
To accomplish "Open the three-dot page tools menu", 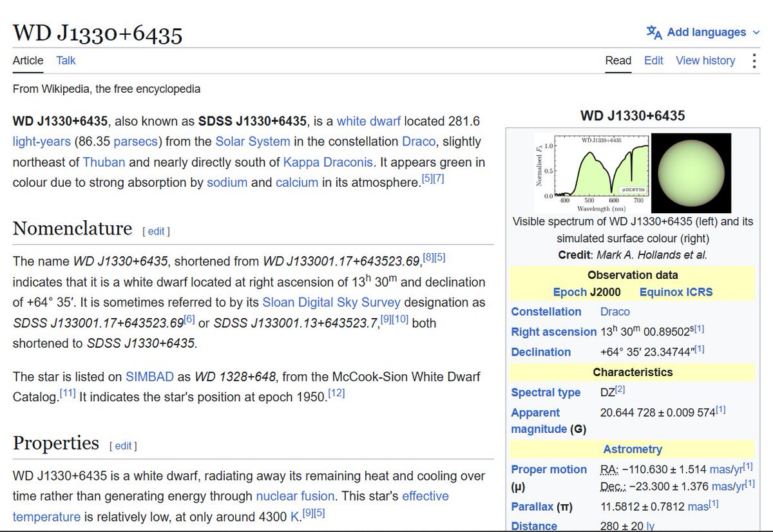I will click(x=754, y=61).
